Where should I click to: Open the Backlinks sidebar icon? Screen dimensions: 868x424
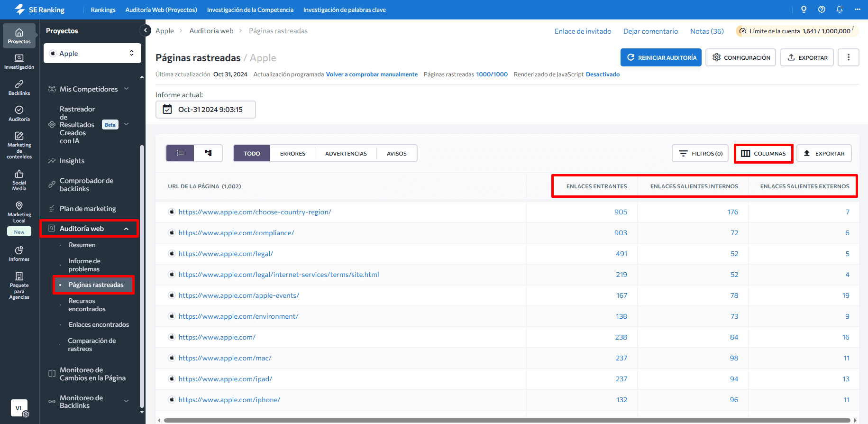click(19, 88)
